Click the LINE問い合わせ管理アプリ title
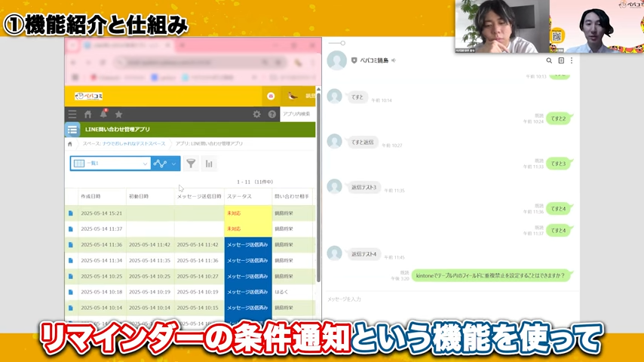Screen dimensions: 644x362 point(118,130)
